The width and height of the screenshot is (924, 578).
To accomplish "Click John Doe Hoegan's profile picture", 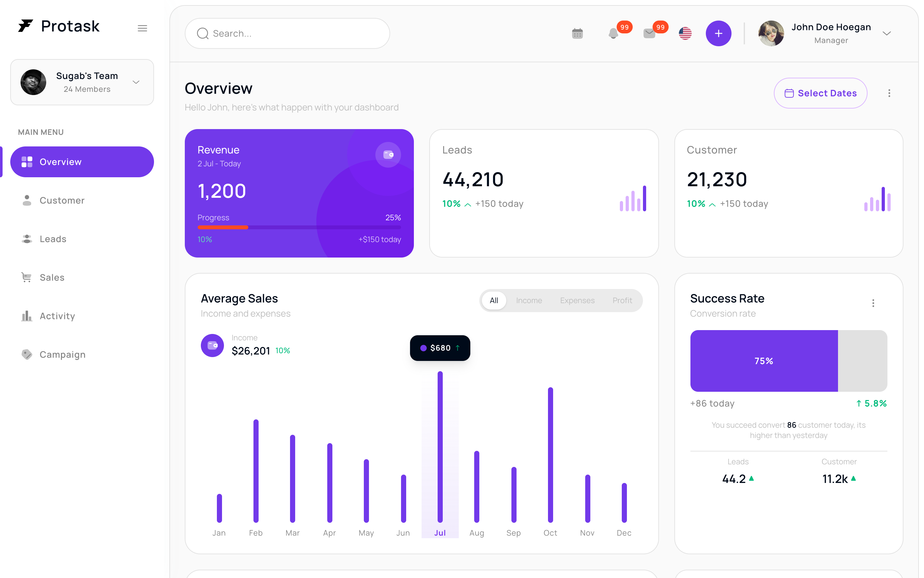I will pyautogui.click(x=771, y=34).
